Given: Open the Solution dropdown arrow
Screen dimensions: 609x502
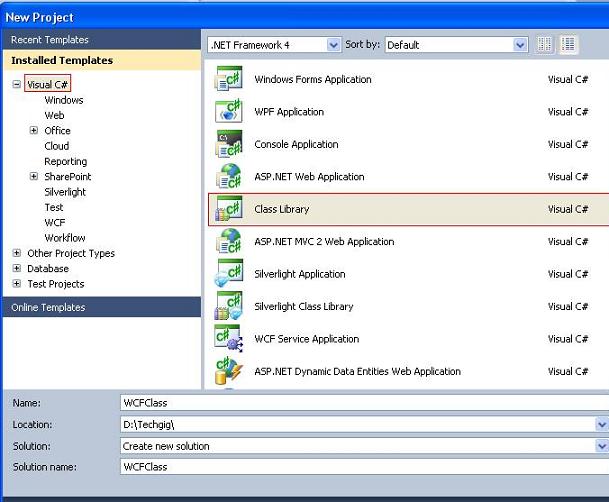Looking at the screenshot, I should tap(602, 446).
